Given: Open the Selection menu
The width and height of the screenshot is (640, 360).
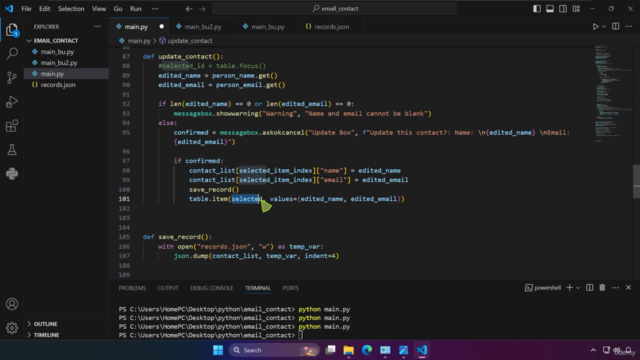Looking at the screenshot, I should pos(71,9).
